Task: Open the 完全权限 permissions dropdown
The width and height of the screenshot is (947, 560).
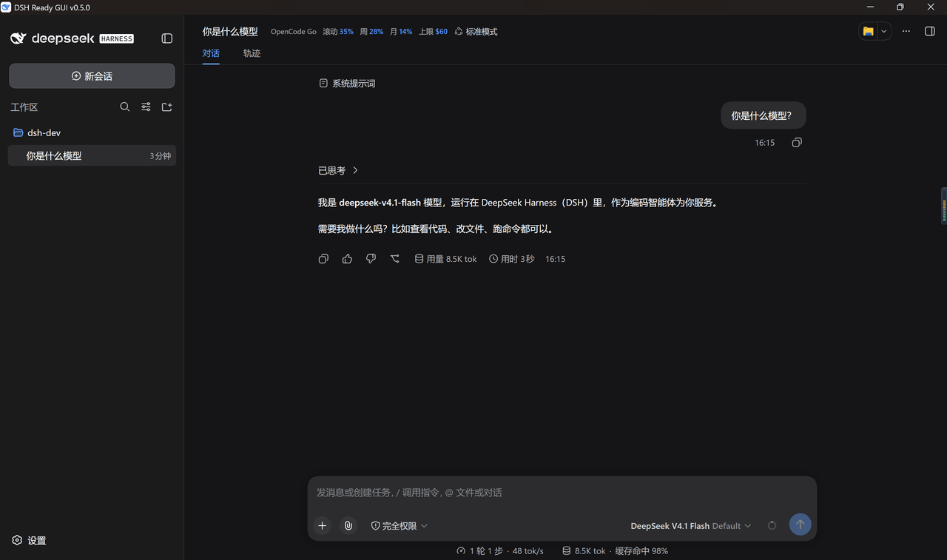Action: coord(399,526)
